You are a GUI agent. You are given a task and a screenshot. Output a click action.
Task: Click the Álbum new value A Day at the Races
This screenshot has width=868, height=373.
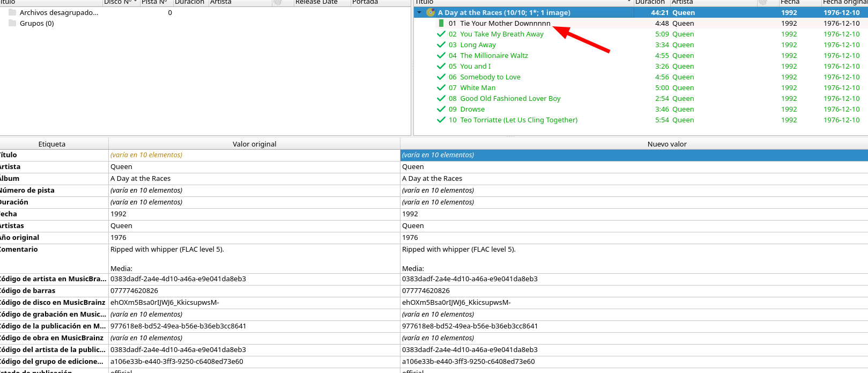tap(634, 179)
